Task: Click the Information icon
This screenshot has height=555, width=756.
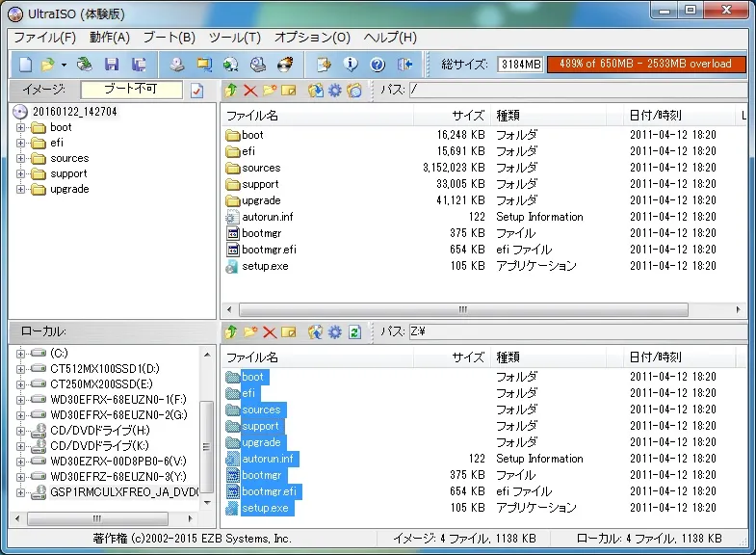Action: 351,65
